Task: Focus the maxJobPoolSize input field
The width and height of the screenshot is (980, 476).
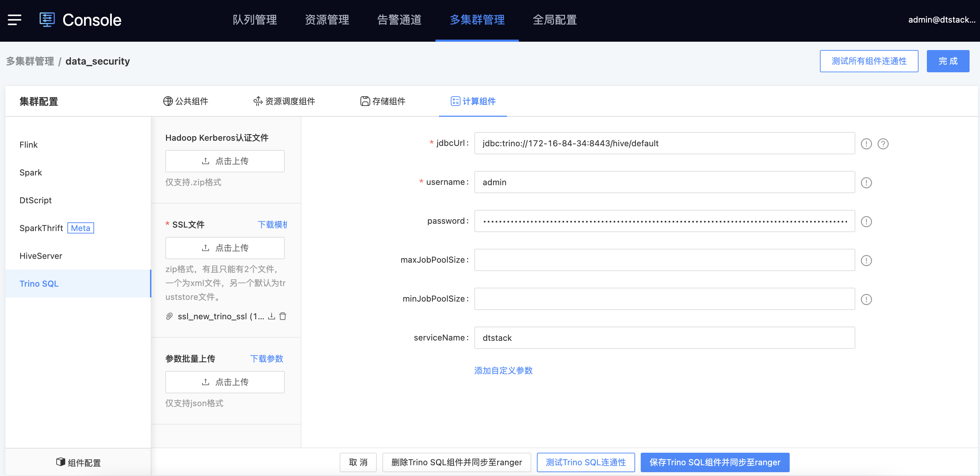Action: (664, 260)
